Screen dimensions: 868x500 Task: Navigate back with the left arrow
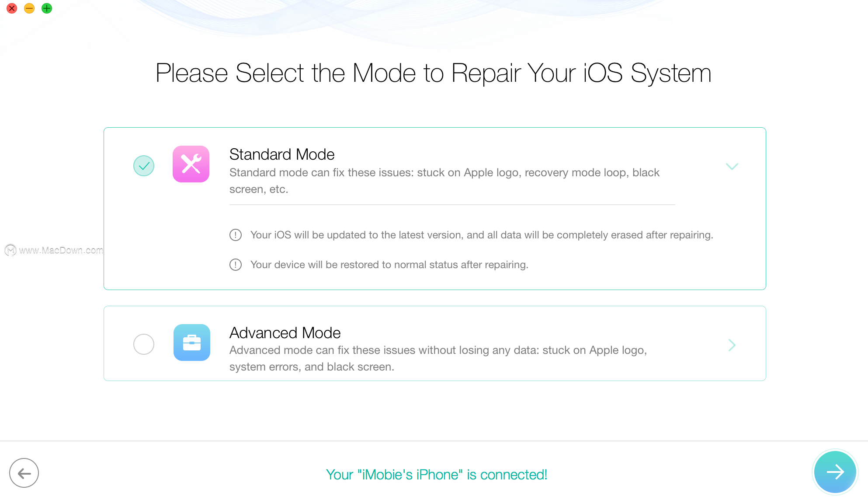coord(24,472)
